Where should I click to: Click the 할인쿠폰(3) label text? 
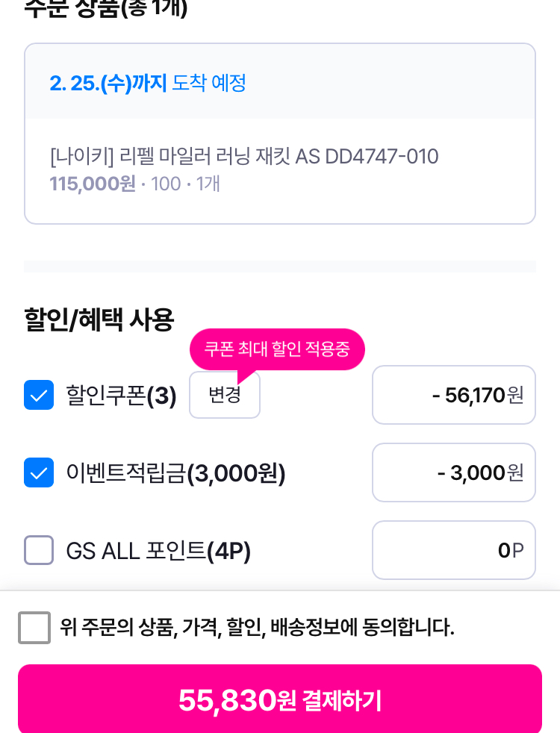pos(121,396)
